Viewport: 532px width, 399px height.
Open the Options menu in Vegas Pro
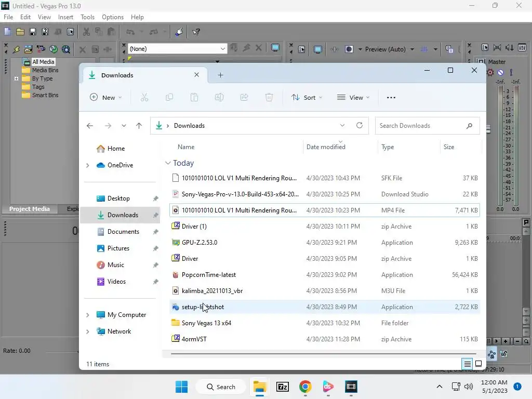pos(113,17)
